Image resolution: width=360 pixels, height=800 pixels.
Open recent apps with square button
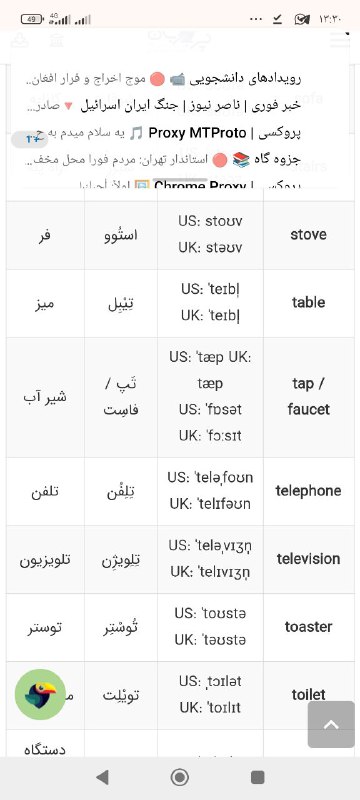click(x=258, y=777)
